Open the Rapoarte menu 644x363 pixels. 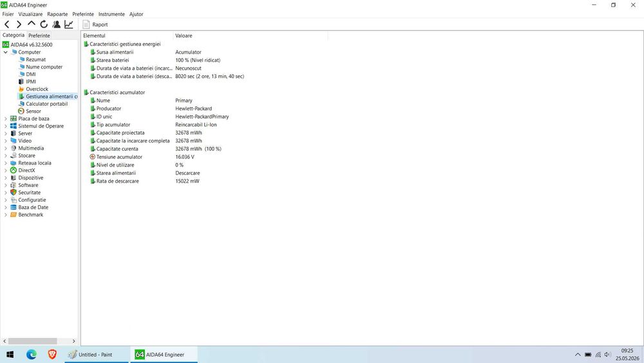(57, 14)
